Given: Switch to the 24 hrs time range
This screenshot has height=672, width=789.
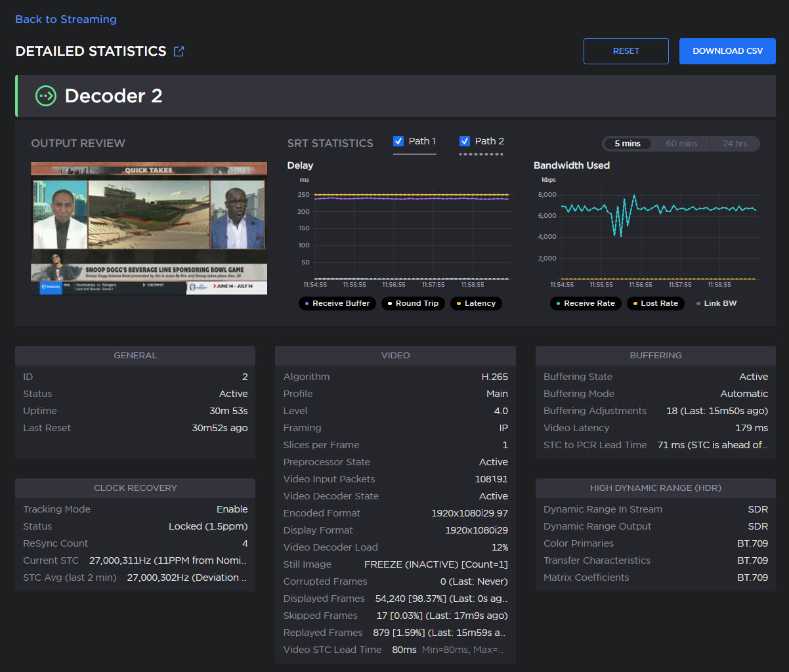Looking at the screenshot, I should point(735,144).
